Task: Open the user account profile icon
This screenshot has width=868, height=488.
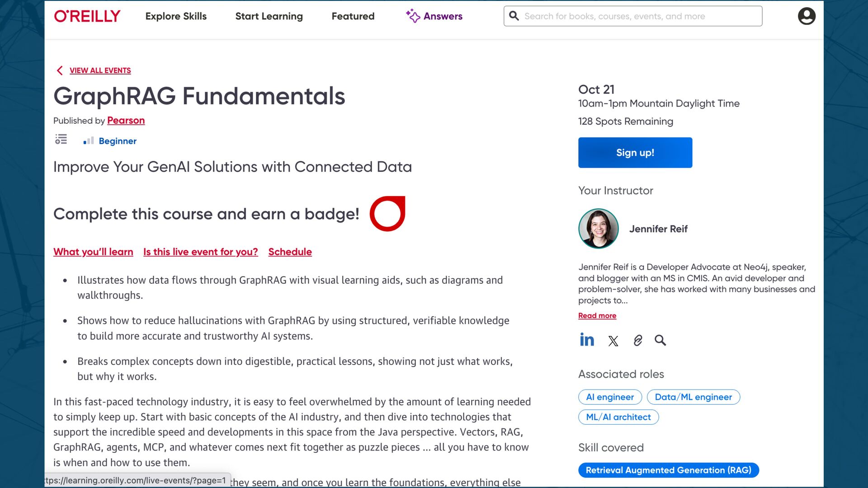Action: click(x=807, y=16)
